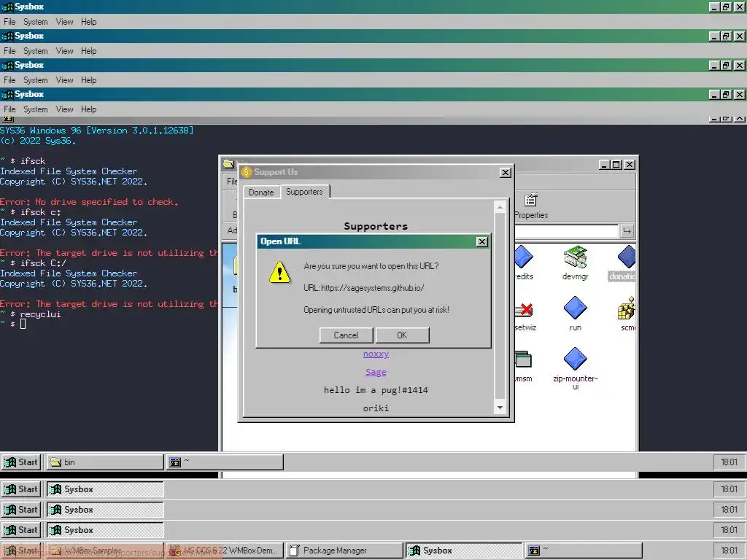Click the ~ terminal button on bottommost taskbar
The width and height of the screenshot is (747, 560).
tap(584, 551)
